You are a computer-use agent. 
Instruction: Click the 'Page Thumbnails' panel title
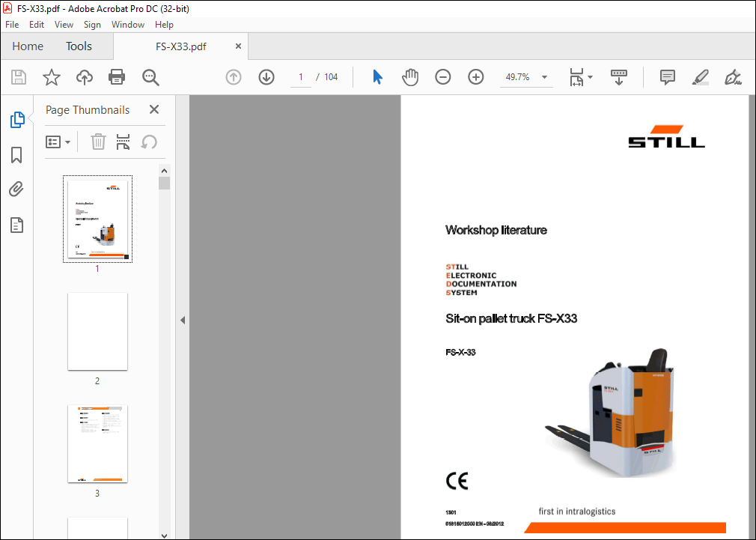click(x=88, y=110)
